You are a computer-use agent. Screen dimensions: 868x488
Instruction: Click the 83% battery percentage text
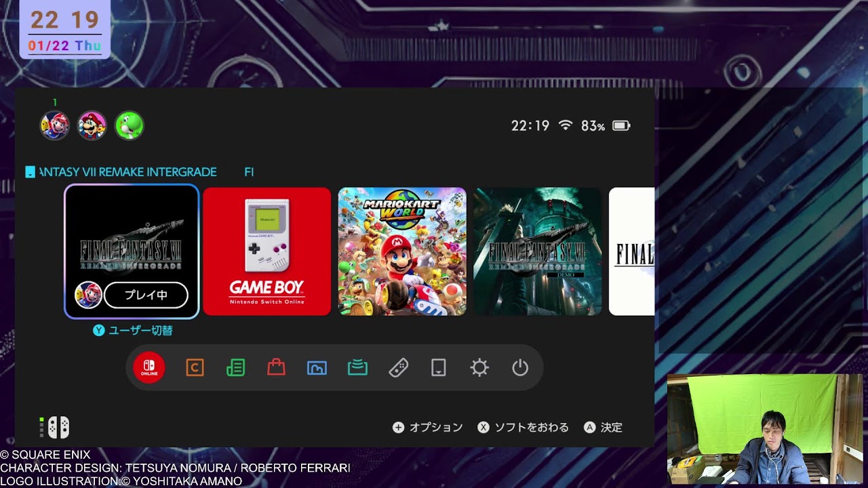pos(593,126)
